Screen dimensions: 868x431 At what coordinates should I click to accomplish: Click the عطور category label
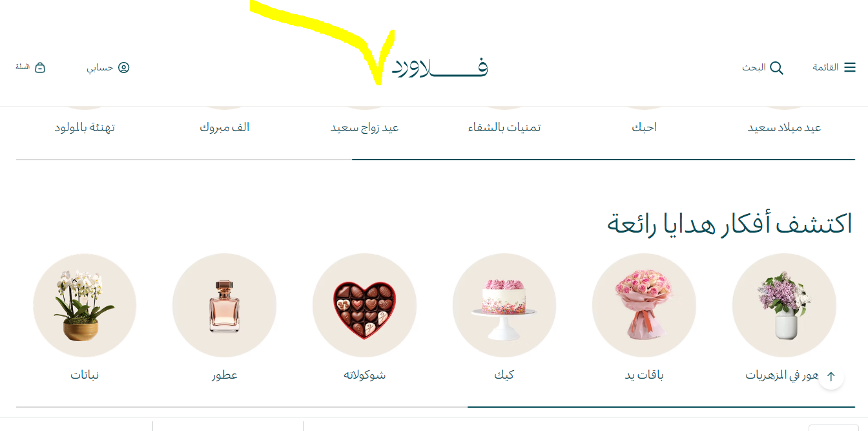pos(224,375)
